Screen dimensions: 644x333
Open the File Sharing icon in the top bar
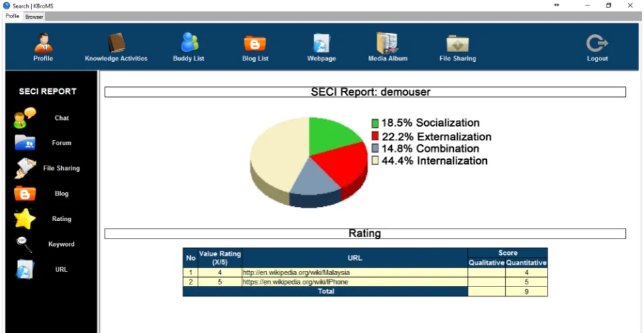click(x=457, y=43)
